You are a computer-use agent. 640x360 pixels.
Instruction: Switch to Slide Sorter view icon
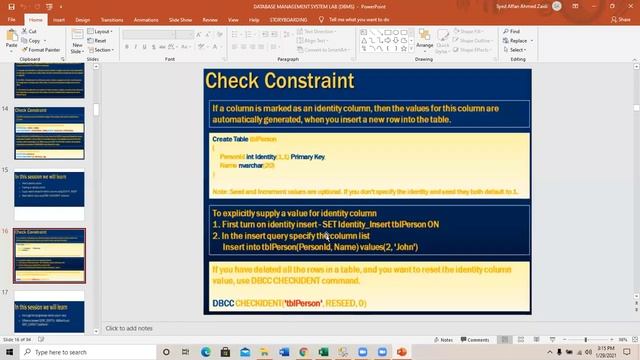(x=521, y=340)
